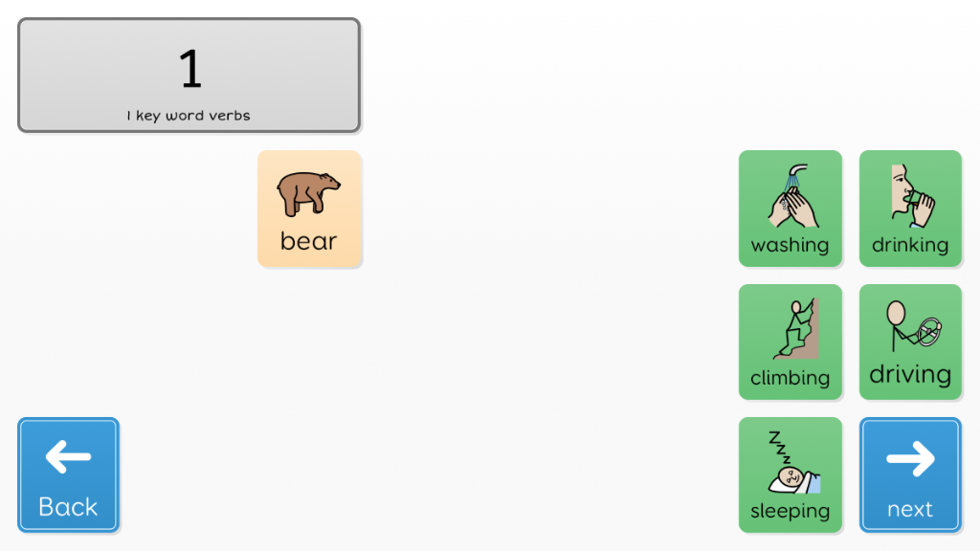Click the large number 1 in message bar

(x=190, y=69)
